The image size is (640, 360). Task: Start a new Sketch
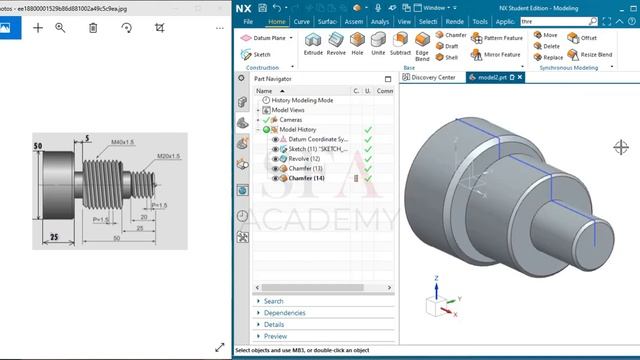[x=256, y=54]
